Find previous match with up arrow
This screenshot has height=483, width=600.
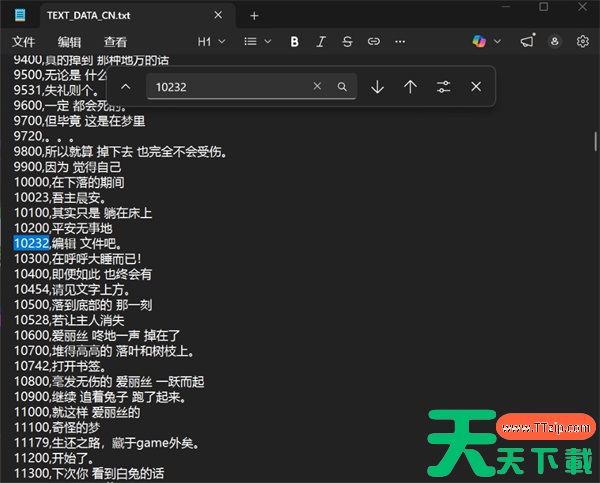click(410, 87)
